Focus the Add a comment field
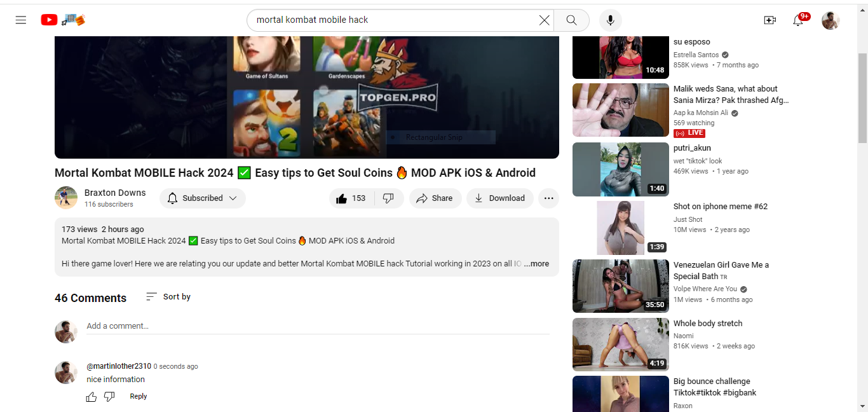The image size is (868, 412). pyautogui.click(x=318, y=326)
